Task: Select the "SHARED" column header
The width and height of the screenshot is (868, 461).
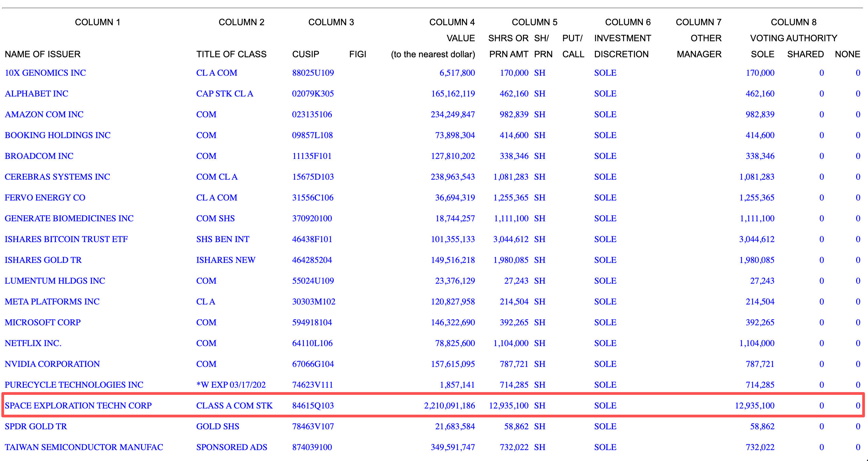Action: 806,54
